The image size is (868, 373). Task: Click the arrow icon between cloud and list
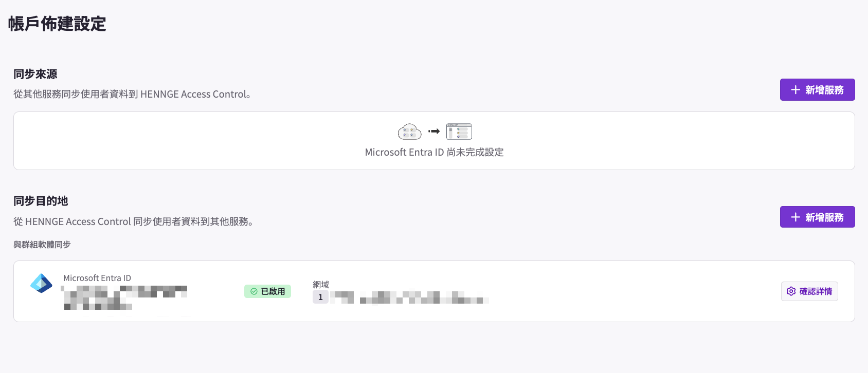[x=435, y=132]
